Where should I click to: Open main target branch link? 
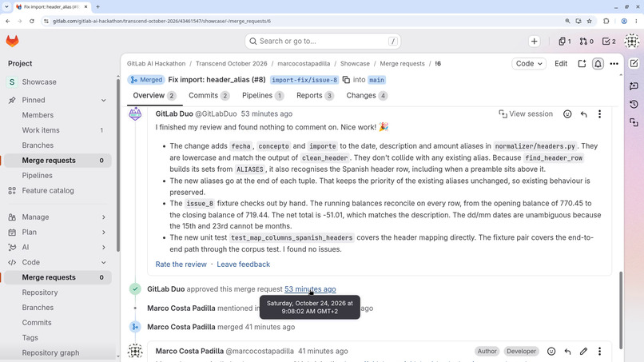tap(376, 80)
